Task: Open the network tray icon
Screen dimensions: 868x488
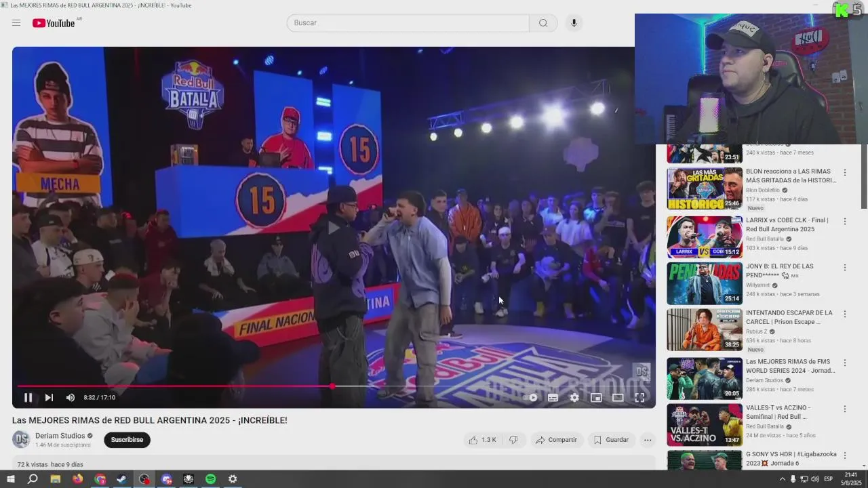Action: point(804,479)
